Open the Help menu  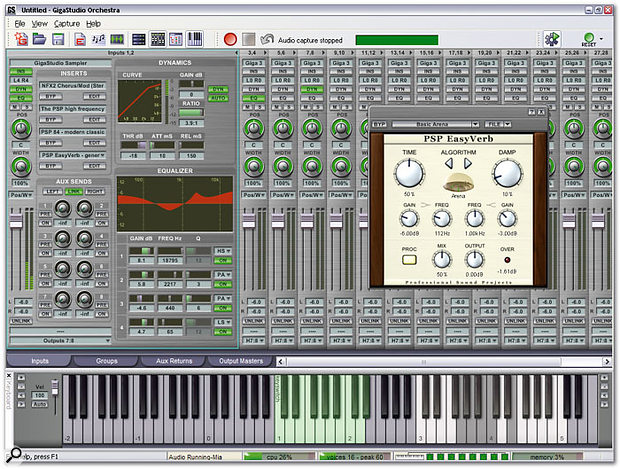click(93, 24)
